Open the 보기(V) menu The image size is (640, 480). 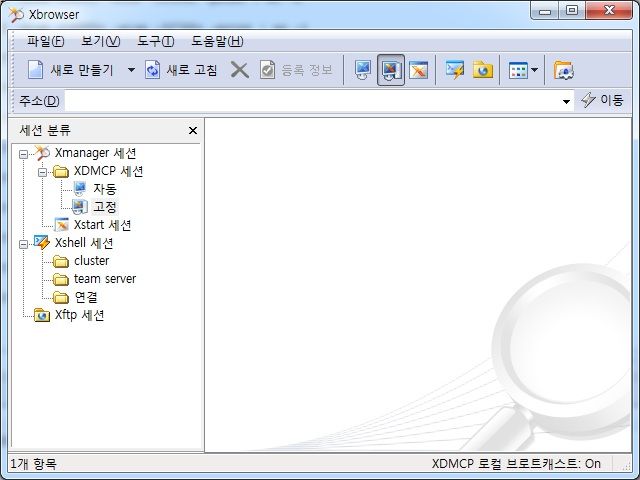pyautogui.click(x=100, y=41)
